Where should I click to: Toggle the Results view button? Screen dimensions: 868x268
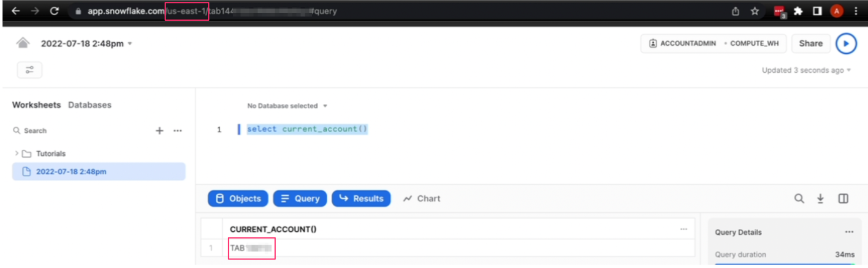(361, 198)
